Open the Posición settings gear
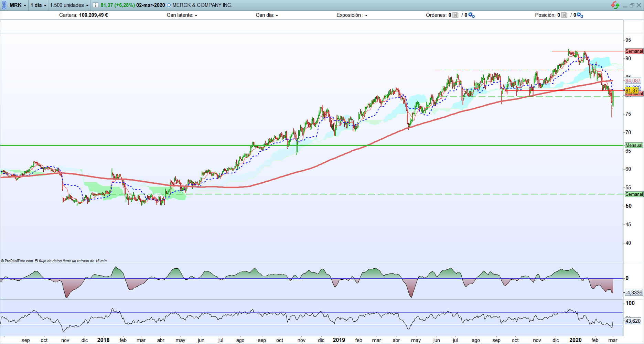644x344 pixels. [x=580, y=15]
